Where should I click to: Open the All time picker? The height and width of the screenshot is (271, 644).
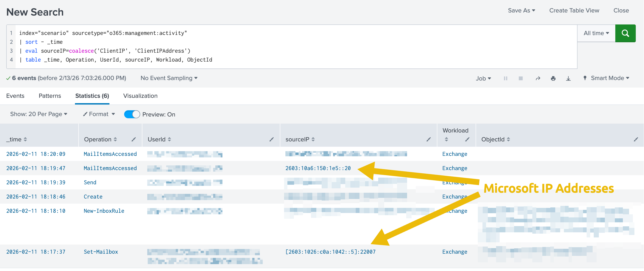[596, 33]
